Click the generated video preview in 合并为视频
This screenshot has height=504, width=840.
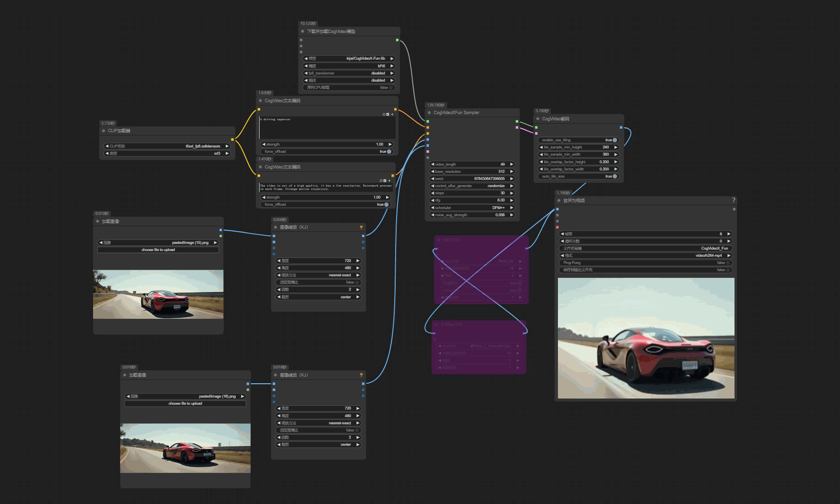646,338
